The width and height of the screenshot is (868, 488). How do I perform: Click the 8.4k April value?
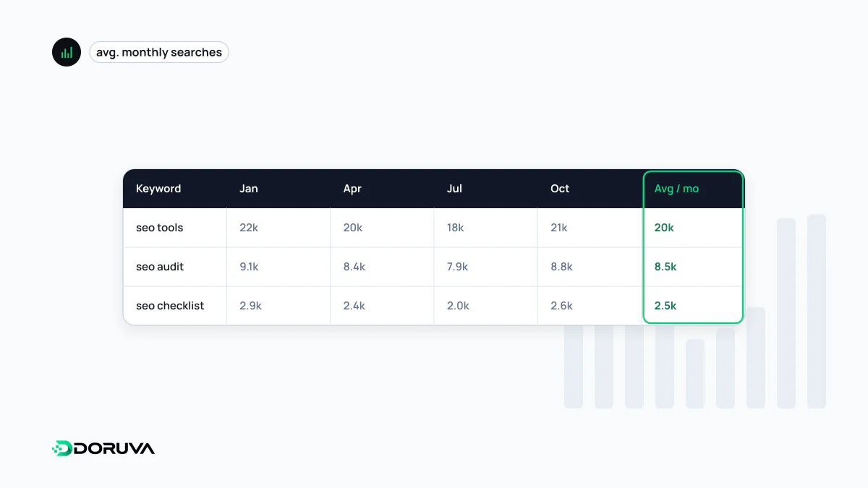(x=354, y=267)
